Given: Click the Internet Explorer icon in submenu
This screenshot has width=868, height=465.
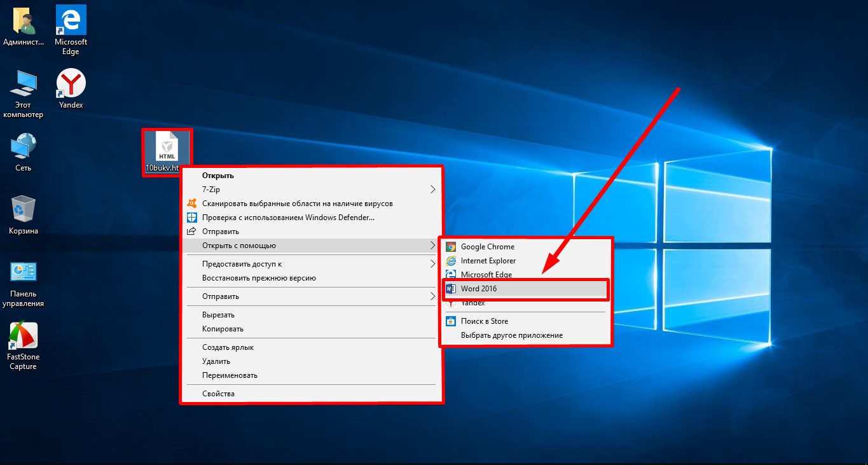Looking at the screenshot, I should (451, 261).
